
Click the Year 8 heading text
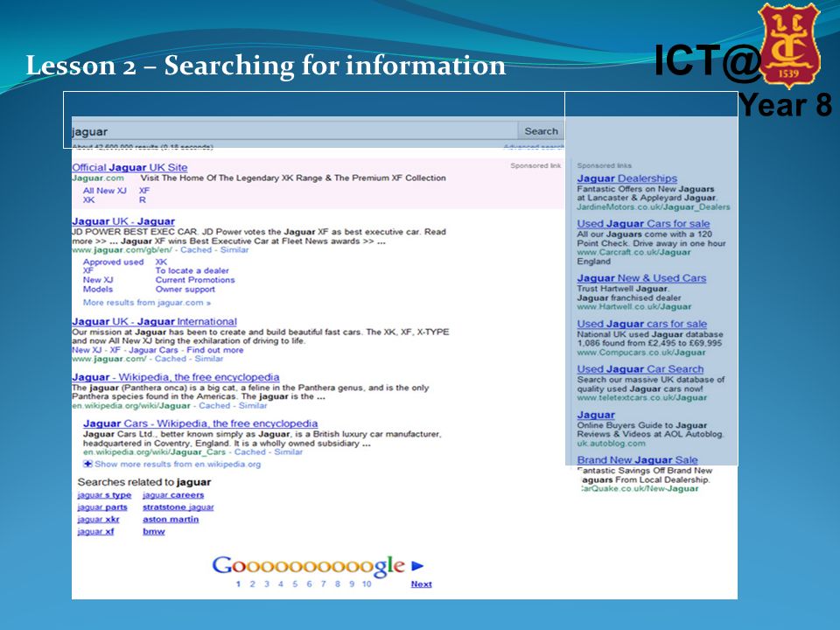tap(786, 105)
